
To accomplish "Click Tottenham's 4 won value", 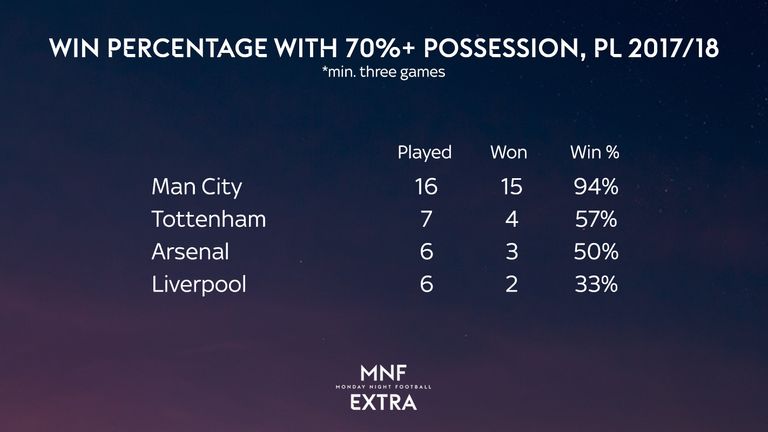I will [x=512, y=219].
